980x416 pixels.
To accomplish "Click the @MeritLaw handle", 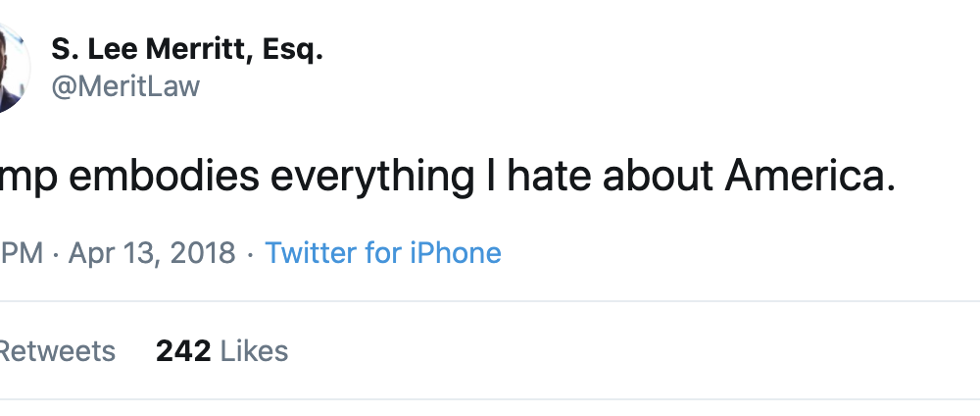I will click(x=124, y=86).
